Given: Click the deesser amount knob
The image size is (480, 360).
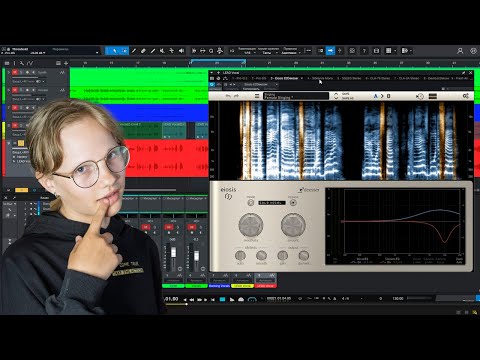Looking at the screenshot, I should [x=293, y=225].
